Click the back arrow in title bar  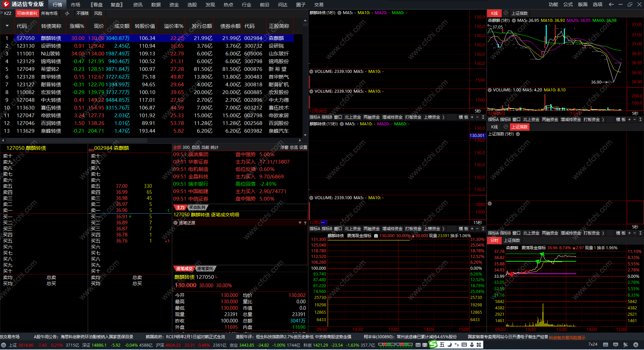(x=611, y=4)
